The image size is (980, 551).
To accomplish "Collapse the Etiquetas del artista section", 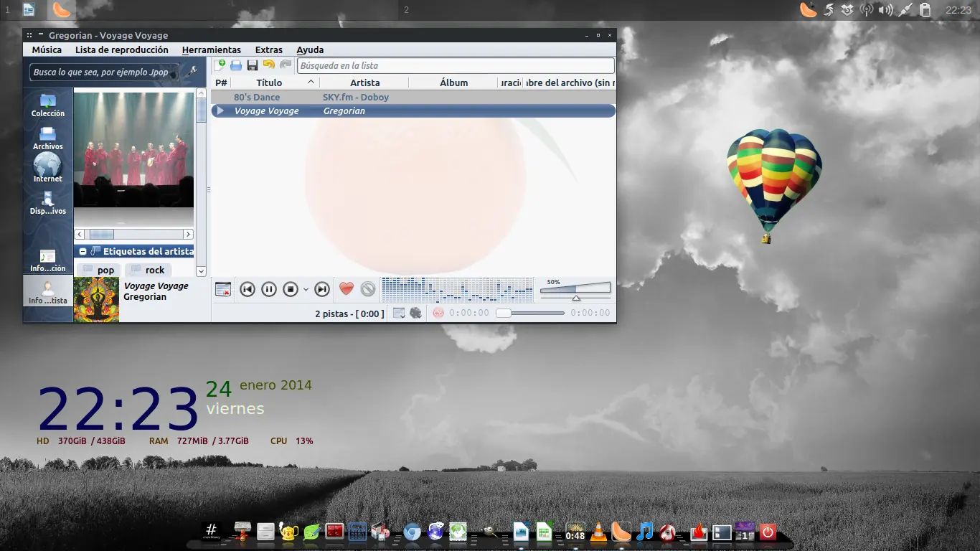I will coord(83,252).
